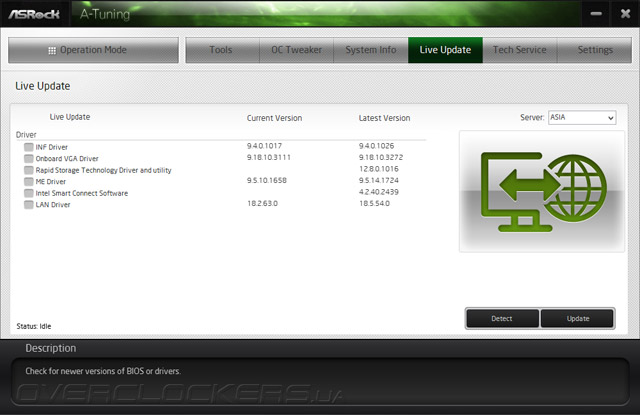
Task: Click the 'Check for newer versions' description text
Action: point(103,371)
